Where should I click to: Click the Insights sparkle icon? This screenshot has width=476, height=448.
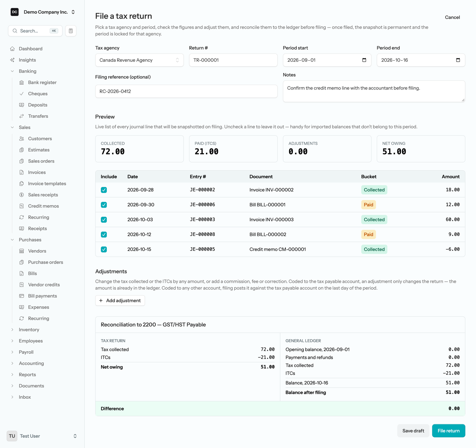12,60
